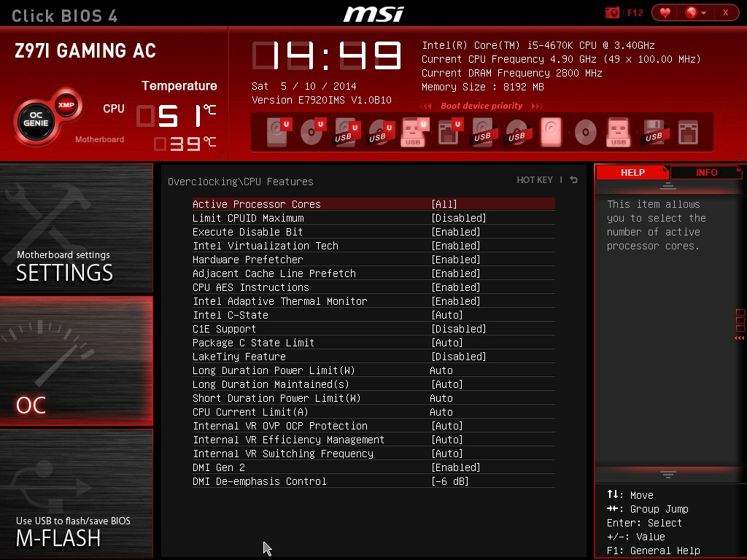This screenshot has height=560, width=747.
Task: Select the non-UEFI USB CD/DVD boot icon
Action: tap(517, 132)
